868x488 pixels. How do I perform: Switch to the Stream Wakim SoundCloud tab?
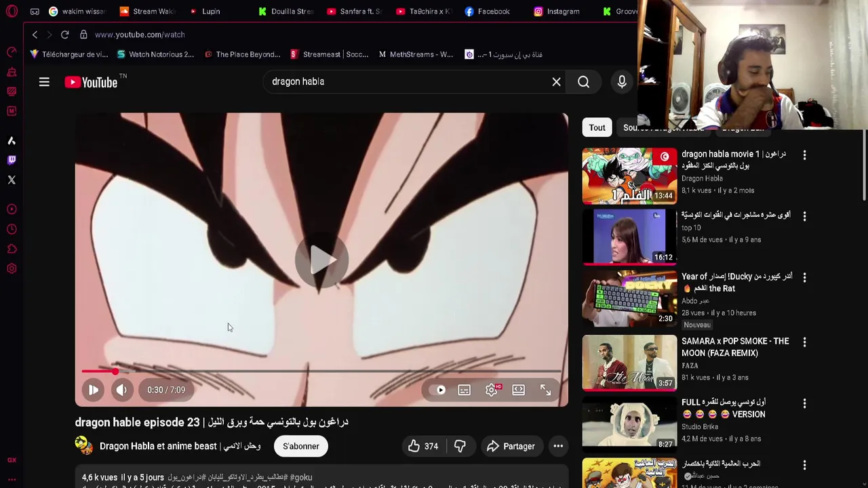pos(146,12)
